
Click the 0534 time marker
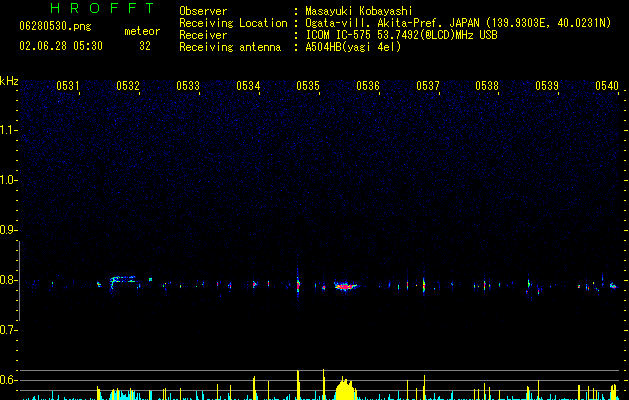248,86
